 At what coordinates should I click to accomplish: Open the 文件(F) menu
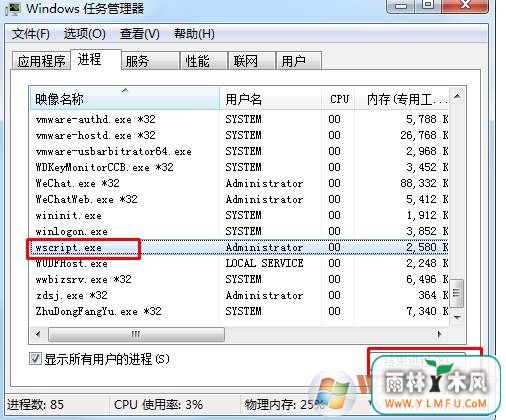(x=31, y=34)
